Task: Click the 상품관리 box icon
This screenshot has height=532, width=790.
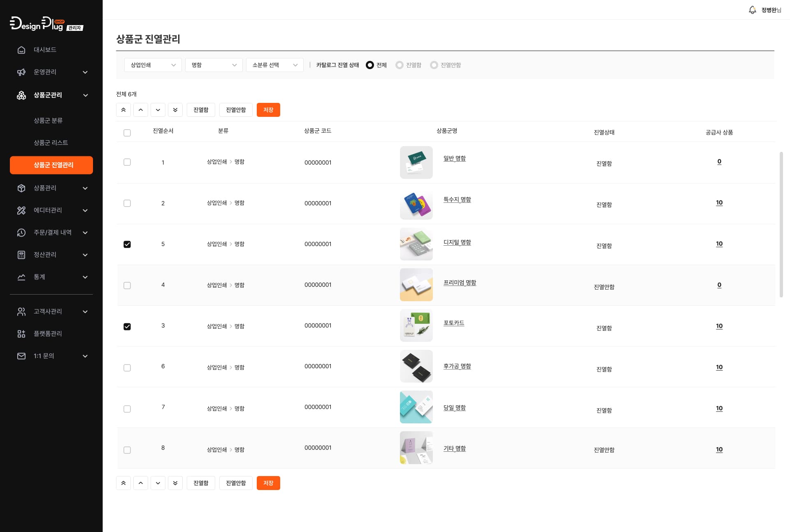Action: pyautogui.click(x=21, y=188)
